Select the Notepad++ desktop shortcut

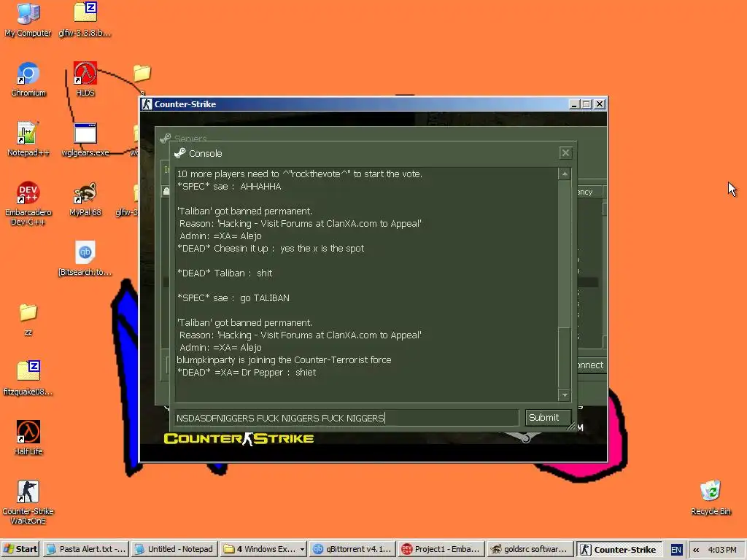pyautogui.click(x=28, y=139)
